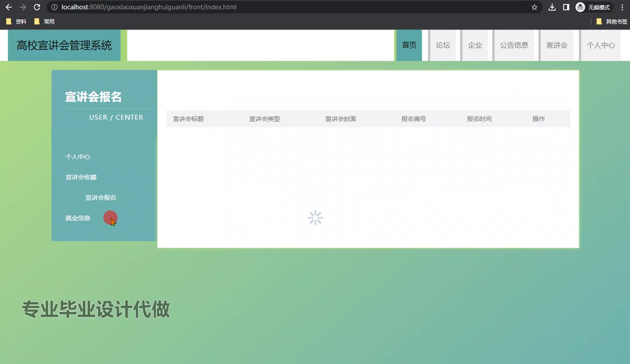Open 宣讲会收藏 in the sidebar
Viewport: 630px width, 364px height.
81,177
